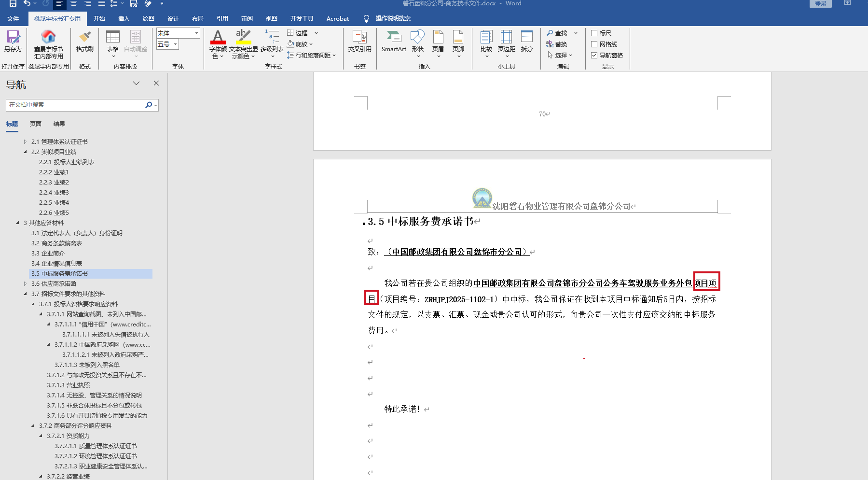Switch to the 开发工具 Developer tab

tap(302, 19)
